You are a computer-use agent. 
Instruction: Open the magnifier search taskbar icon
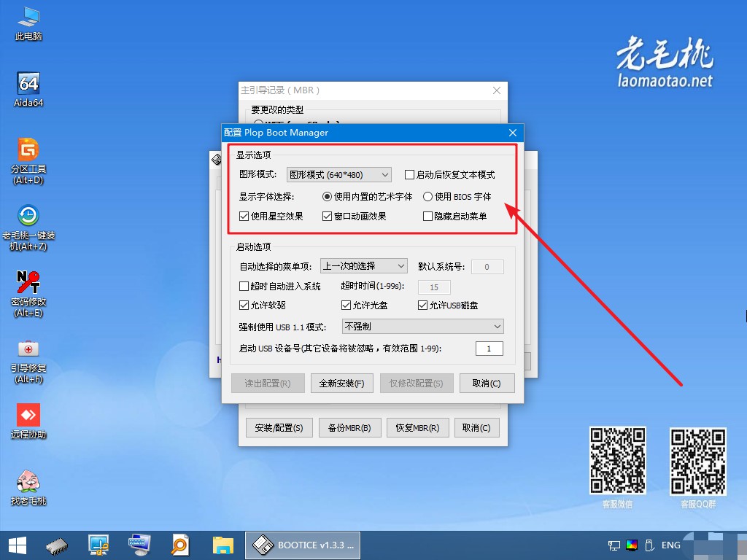coord(180,545)
